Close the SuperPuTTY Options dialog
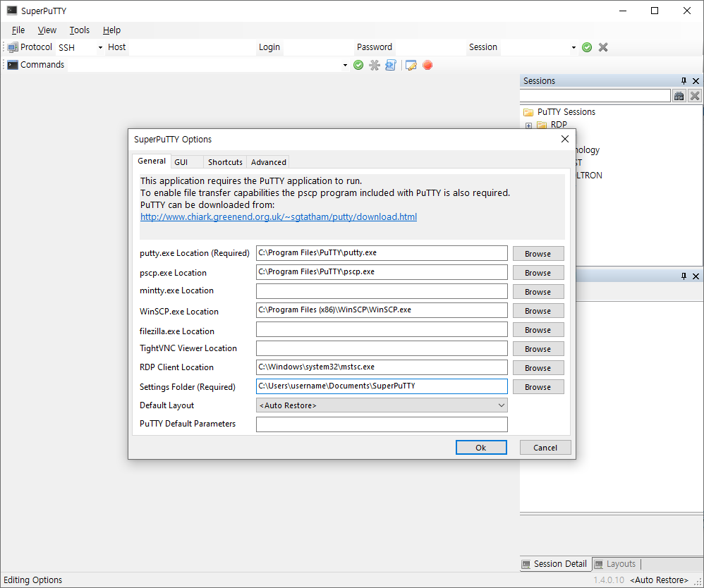 565,139
